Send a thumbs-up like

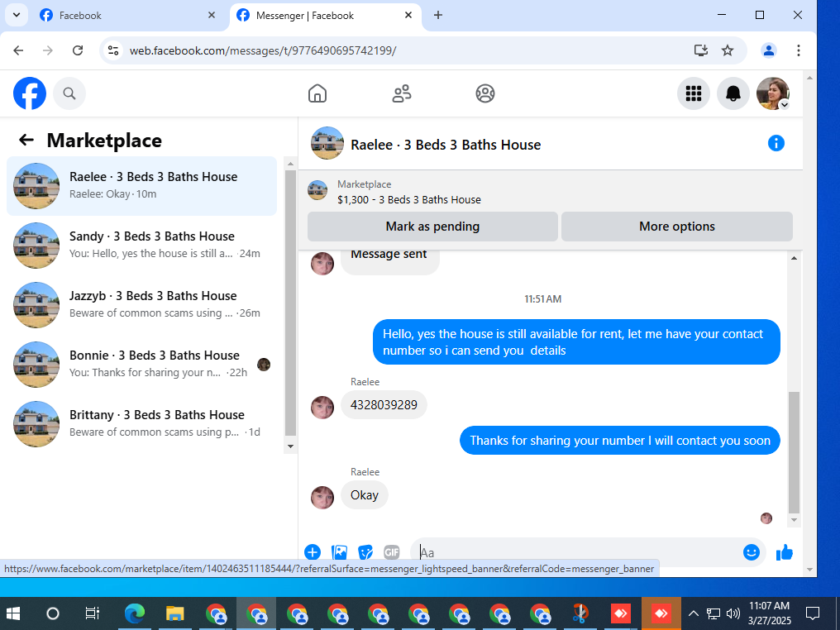(785, 552)
